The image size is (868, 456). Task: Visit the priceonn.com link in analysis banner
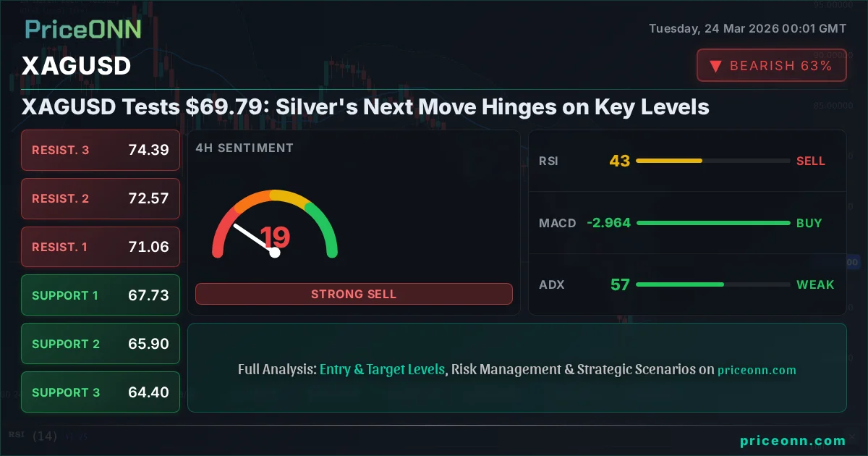[757, 370]
